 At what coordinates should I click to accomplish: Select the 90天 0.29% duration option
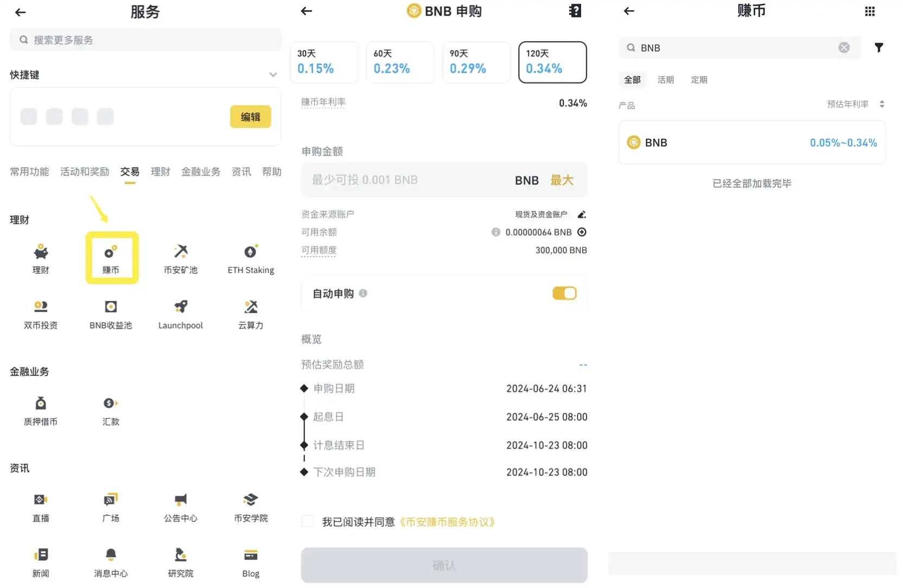(476, 62)
